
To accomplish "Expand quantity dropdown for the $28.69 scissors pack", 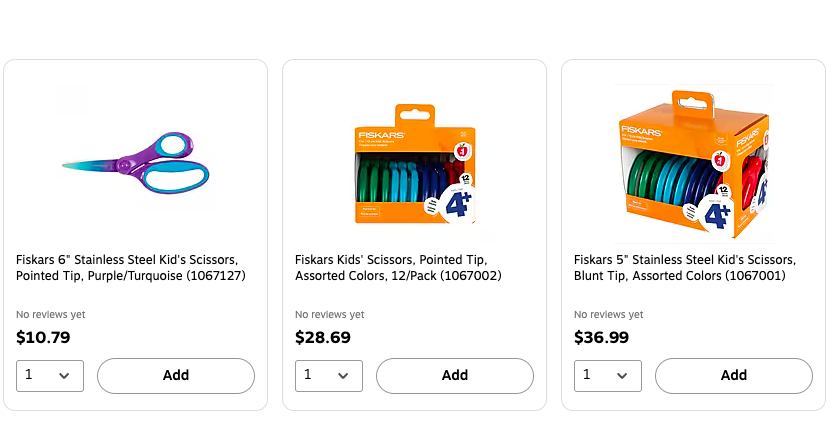I will [x=329, y=375].
